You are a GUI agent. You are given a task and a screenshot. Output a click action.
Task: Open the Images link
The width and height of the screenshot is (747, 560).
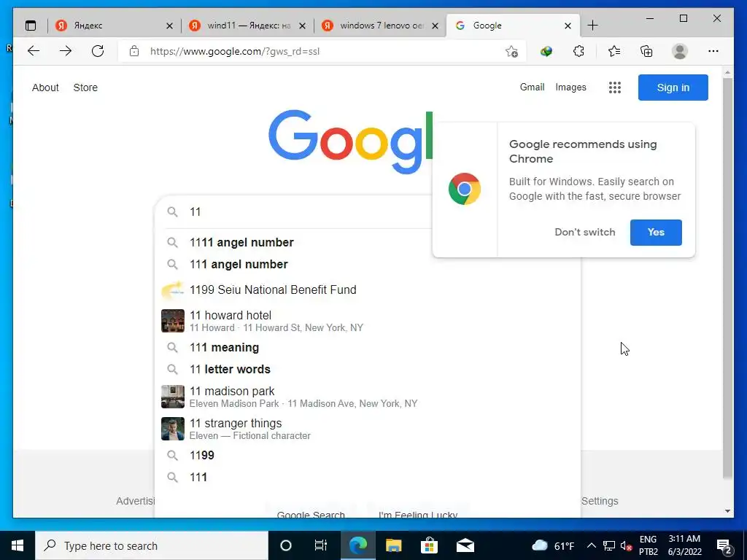tap(570, 87)
